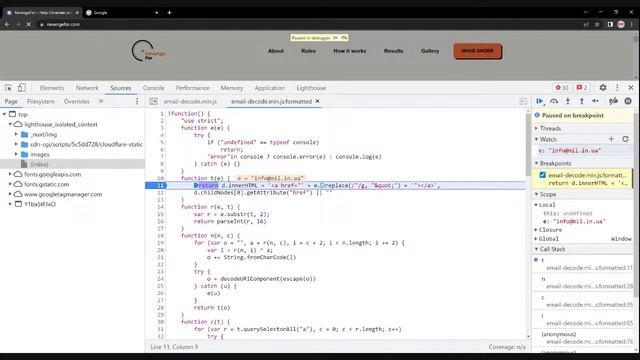Toggle the navigator sidebar icon
Image resolution: width=640 pixels, height=360 pixels.
point(153,101)
